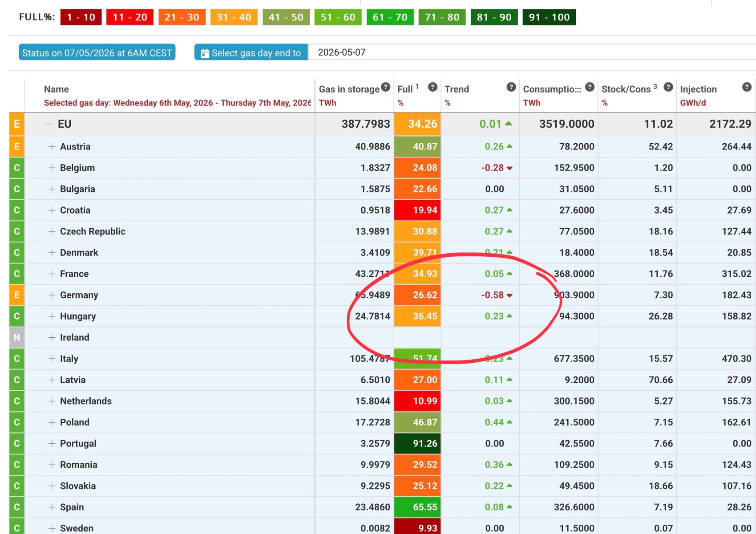
Task: Click the Name column header
Action: 57,89
